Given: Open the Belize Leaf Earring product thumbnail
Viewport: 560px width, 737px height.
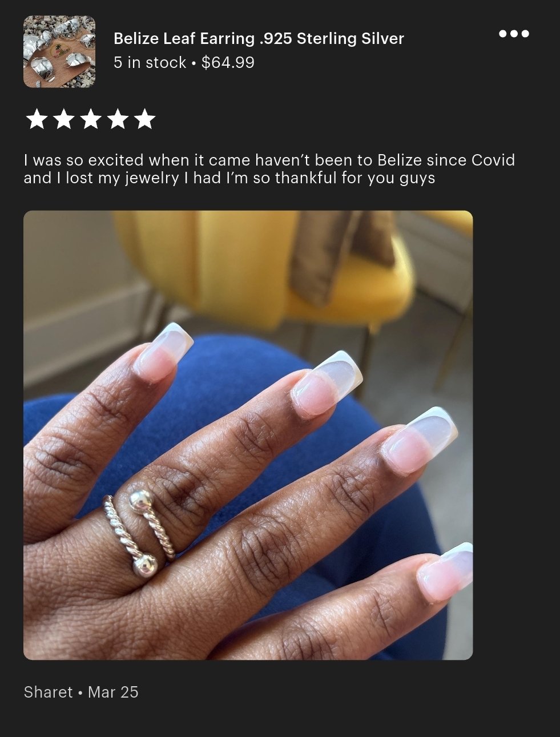Looking at the screenshot, I should (x=59, y=51).
